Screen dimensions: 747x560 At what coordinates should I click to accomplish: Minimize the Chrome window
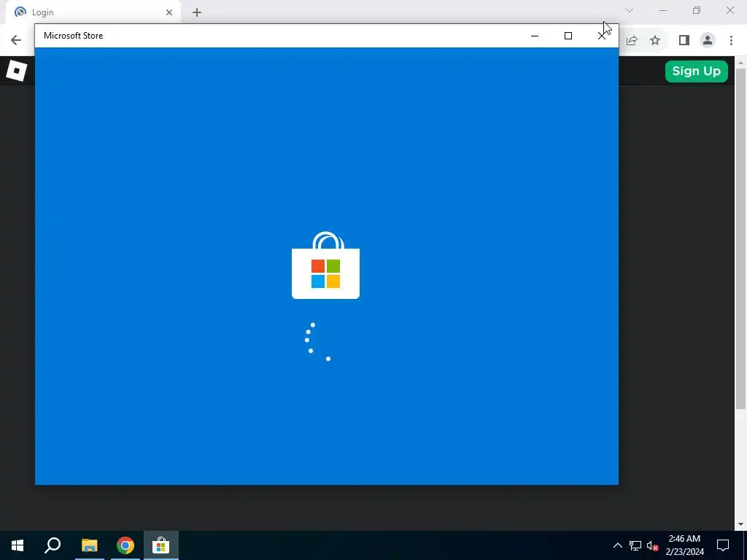click(662, 10)
